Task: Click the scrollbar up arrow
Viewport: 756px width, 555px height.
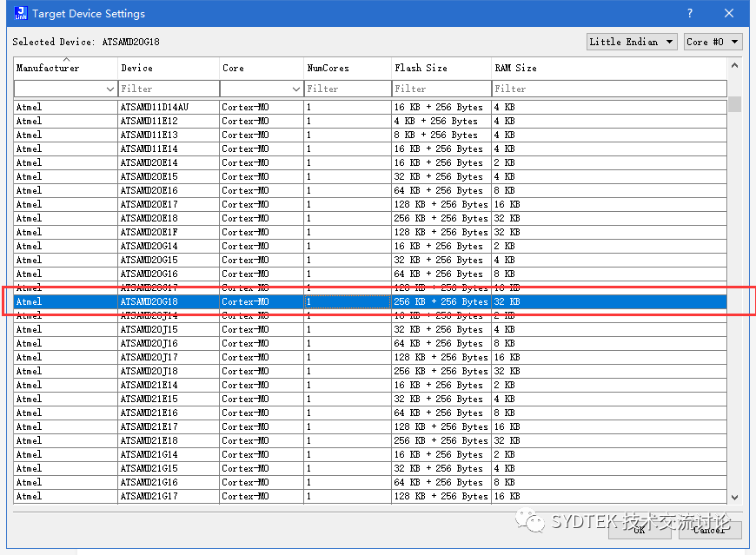Action: pyautogui.click(x=734, y=65)
